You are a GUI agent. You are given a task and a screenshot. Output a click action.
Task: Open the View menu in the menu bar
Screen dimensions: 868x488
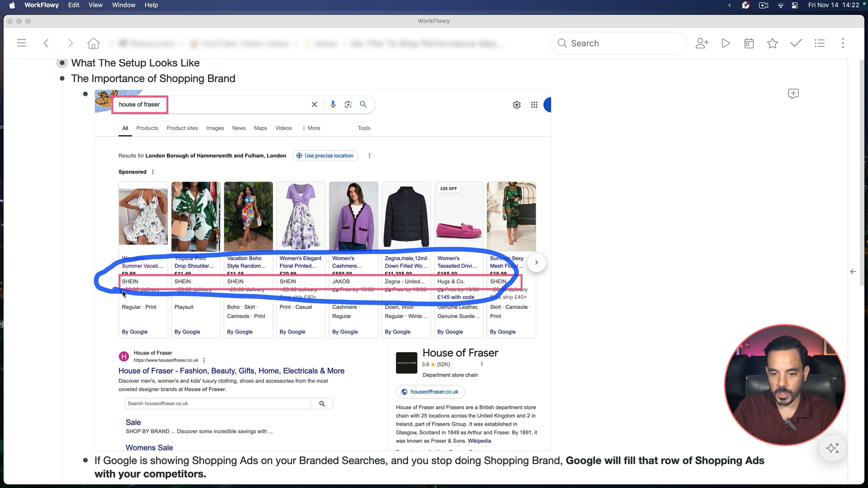tap(95, 5)
